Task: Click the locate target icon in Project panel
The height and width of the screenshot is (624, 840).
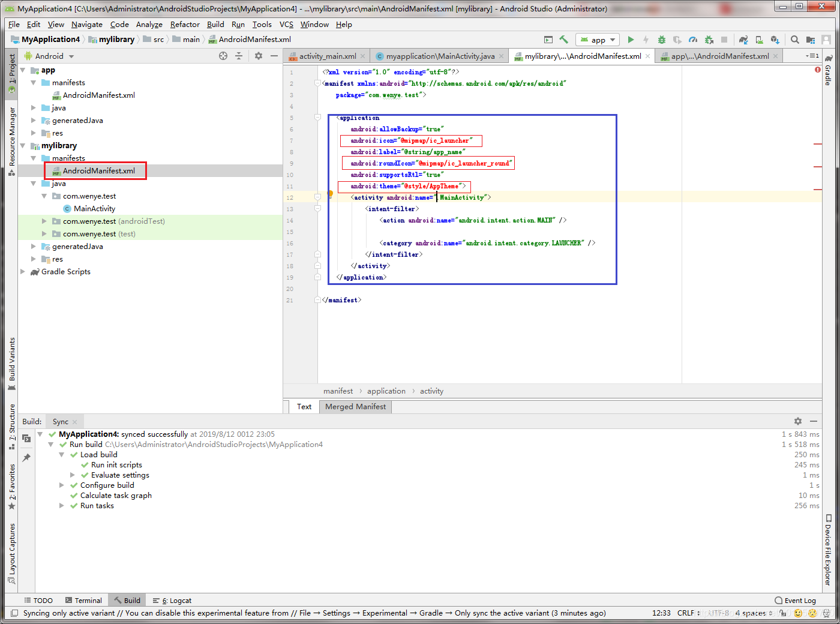Action: 223,56
